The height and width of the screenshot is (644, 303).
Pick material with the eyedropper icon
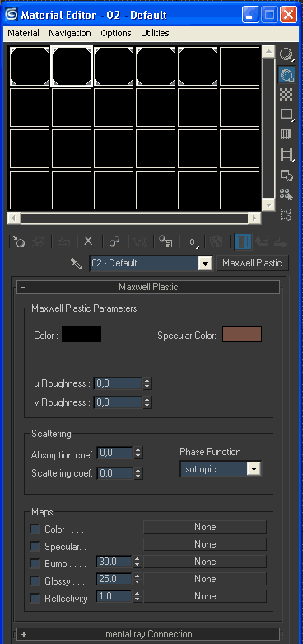tap(77, 263)
